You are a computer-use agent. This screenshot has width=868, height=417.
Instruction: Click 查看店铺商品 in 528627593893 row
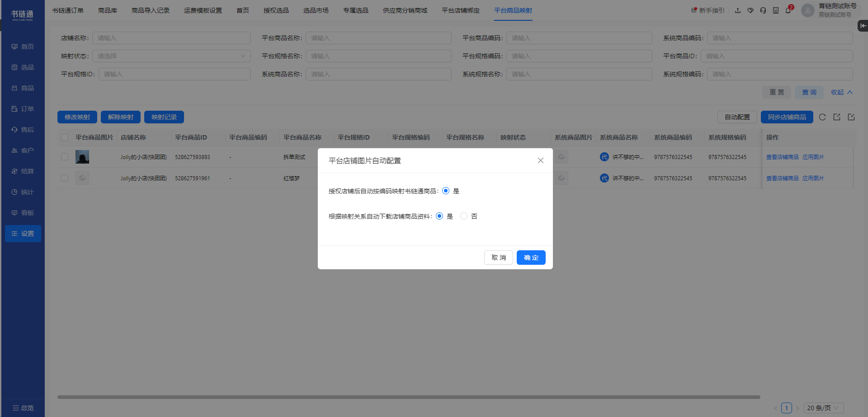(783, 157)
